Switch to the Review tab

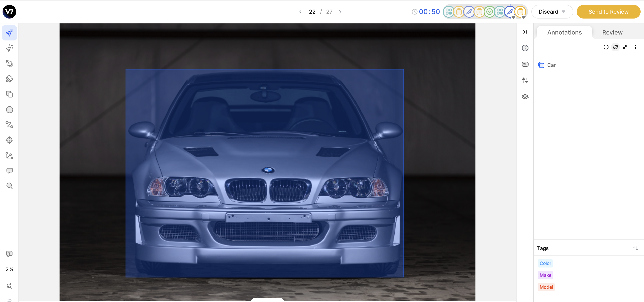(x=612, y=33)
